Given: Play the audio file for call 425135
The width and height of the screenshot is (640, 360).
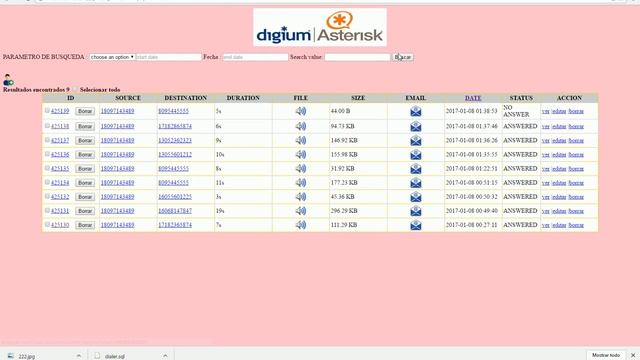Looking at the screenshot, I should click(x=301, y=169).
